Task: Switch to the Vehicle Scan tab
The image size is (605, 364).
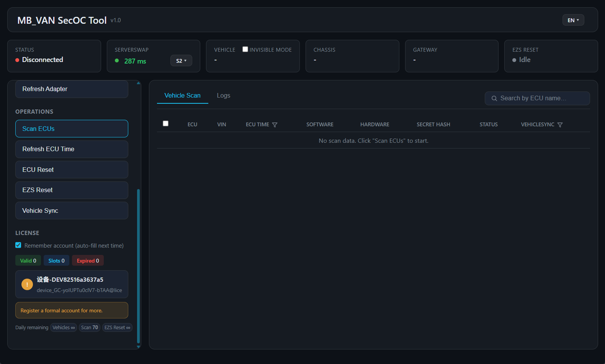Action: [183, 96]
